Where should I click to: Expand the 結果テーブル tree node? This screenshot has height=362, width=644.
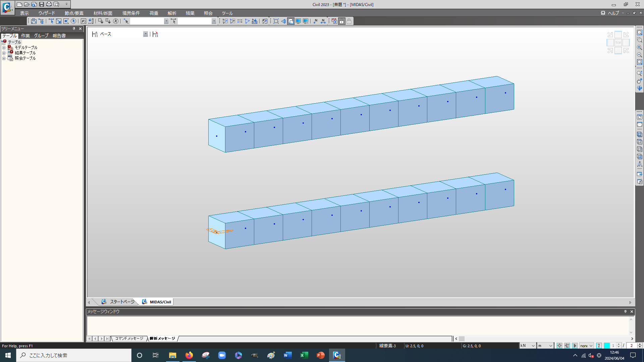click(x=4, y=53)
